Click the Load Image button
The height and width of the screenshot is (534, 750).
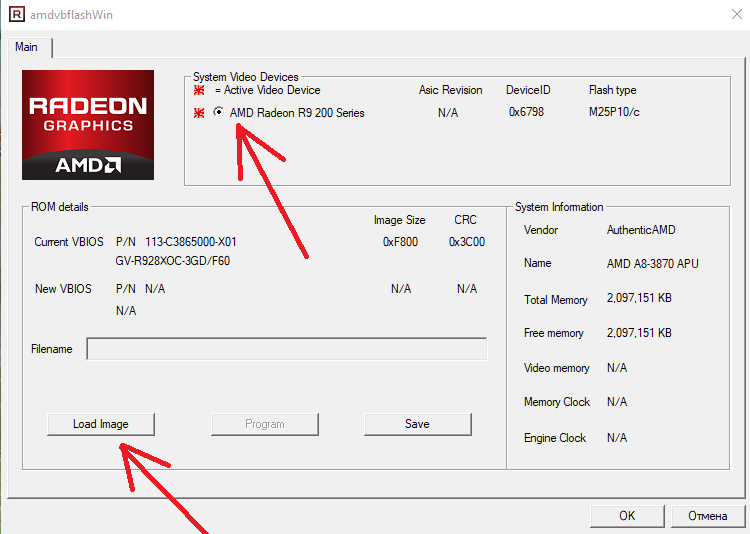point(101,424)
